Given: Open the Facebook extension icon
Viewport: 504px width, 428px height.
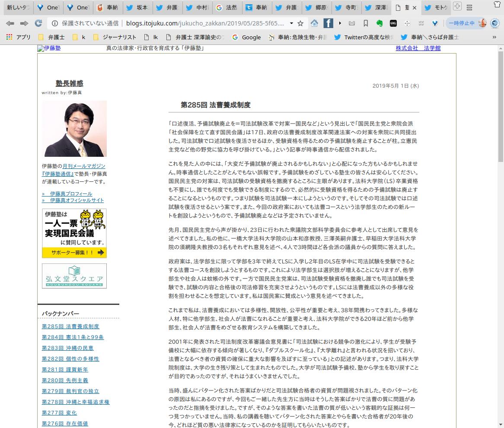Looking at the screenshot, I should click(x=328, y=23).
